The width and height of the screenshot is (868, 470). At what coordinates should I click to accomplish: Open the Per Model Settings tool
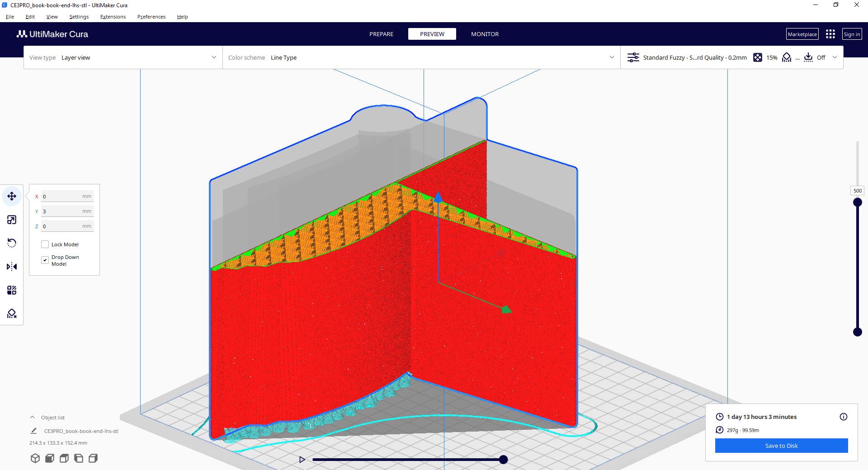(x=12, y=290)
